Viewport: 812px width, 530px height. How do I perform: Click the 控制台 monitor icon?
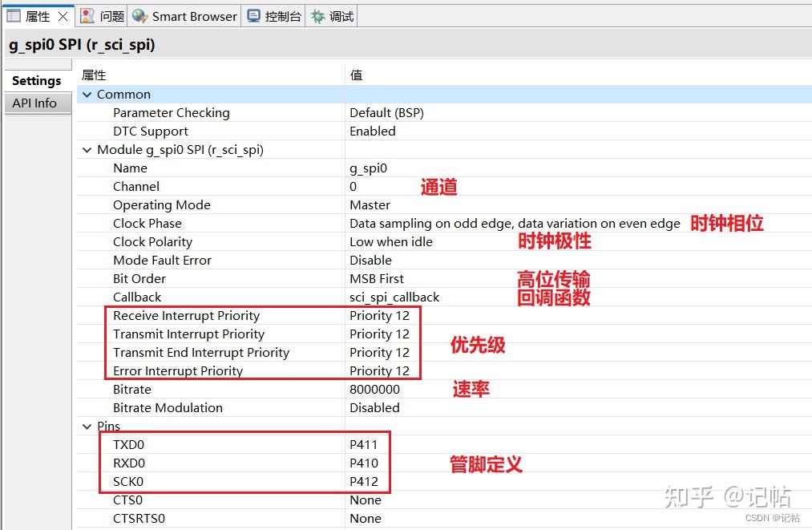tap(253, 16)
